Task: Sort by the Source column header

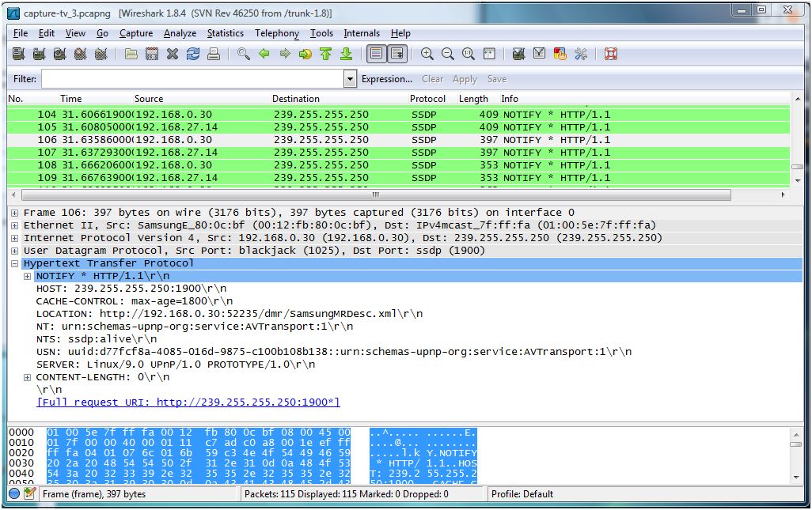Action: pyautogui.click(x=149, y=99)
